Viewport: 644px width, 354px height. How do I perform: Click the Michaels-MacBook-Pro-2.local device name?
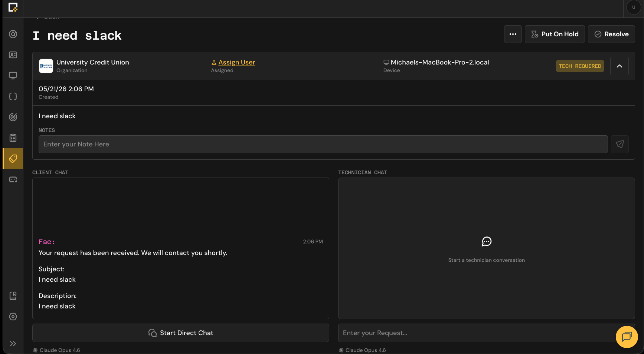(440, 62)
